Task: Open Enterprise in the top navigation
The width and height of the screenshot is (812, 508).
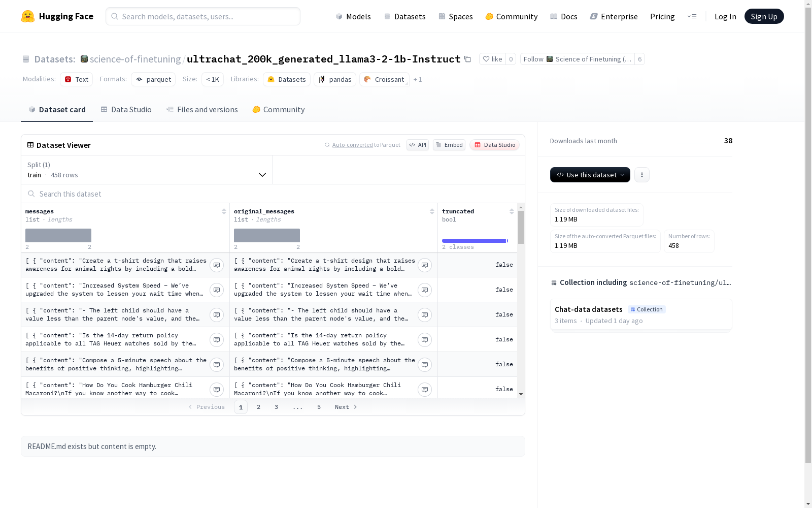Action: pyautogui.click(x=614, y=16)
